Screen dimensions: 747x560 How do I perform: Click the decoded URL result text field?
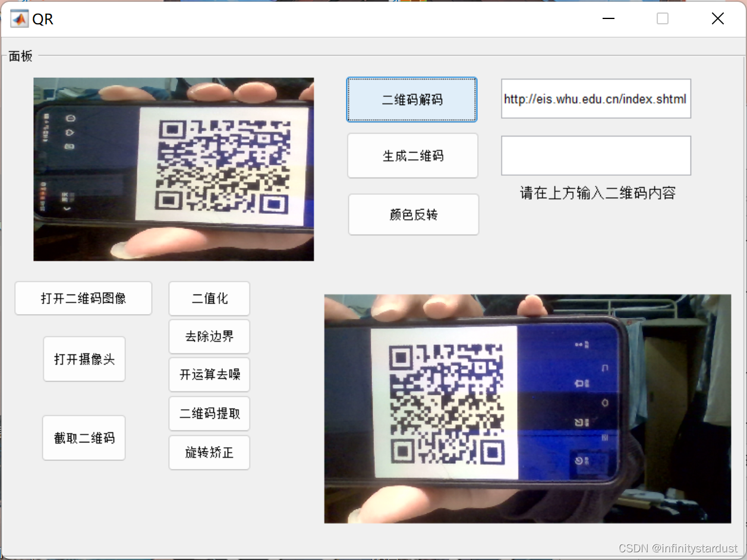coord(595,99)
